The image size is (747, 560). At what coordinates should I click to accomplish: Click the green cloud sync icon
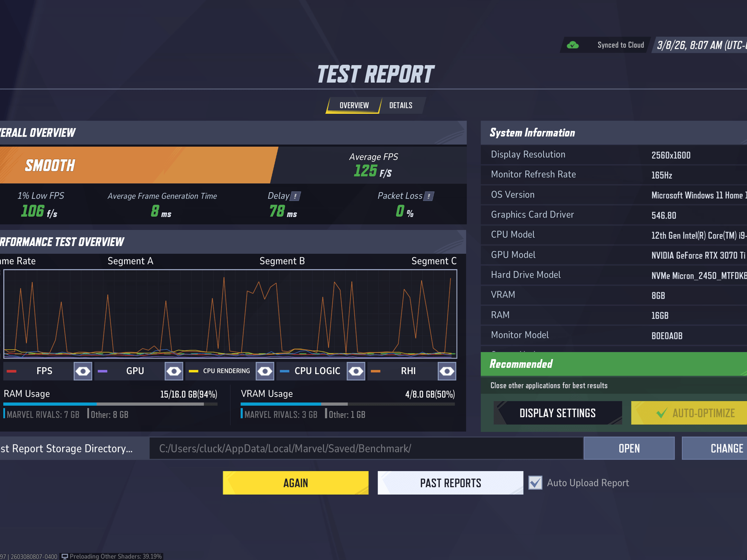tap(573, 45)
